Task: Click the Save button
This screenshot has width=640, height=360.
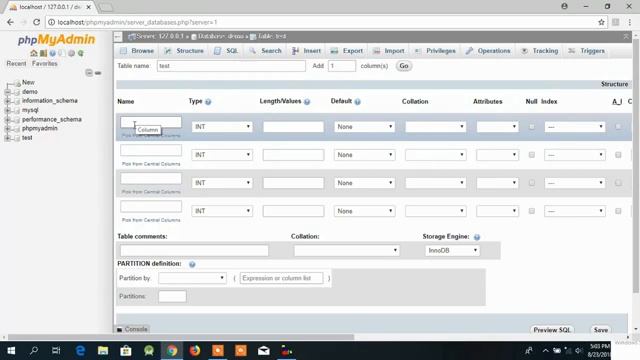Action: coord(601,330)
